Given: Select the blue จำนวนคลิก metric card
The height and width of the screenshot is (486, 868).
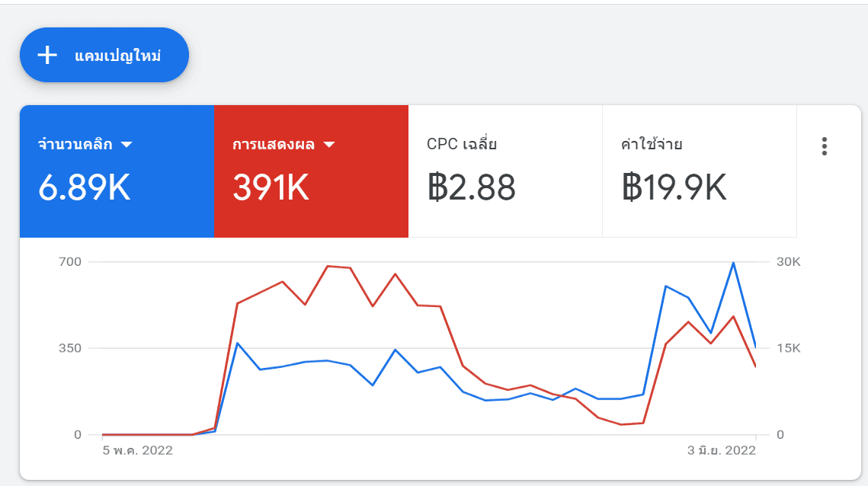Looking at the screenshot, I should click(x=117, y=171).
